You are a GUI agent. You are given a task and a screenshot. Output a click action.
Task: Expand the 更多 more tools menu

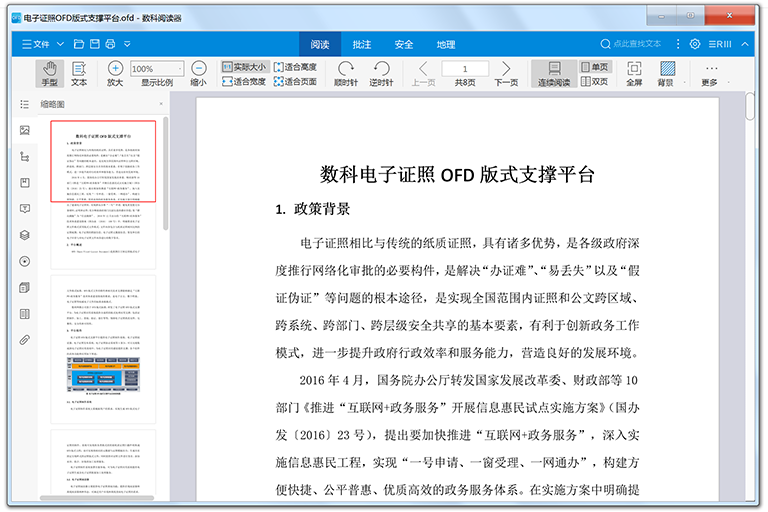click(709, 73)
